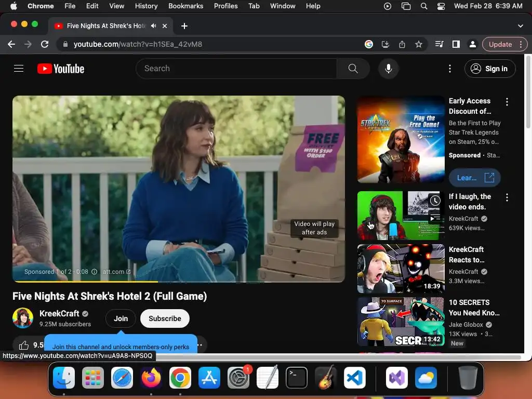Viewport: 532px width, 399px height.
Task: Open the History menu
Action: click(x=146, y=6)
